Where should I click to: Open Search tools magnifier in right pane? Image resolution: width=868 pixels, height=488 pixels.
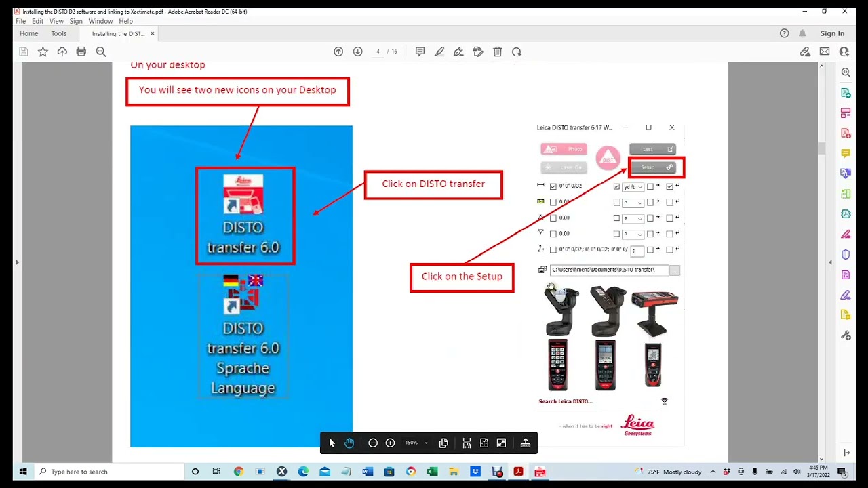point(846,73)
